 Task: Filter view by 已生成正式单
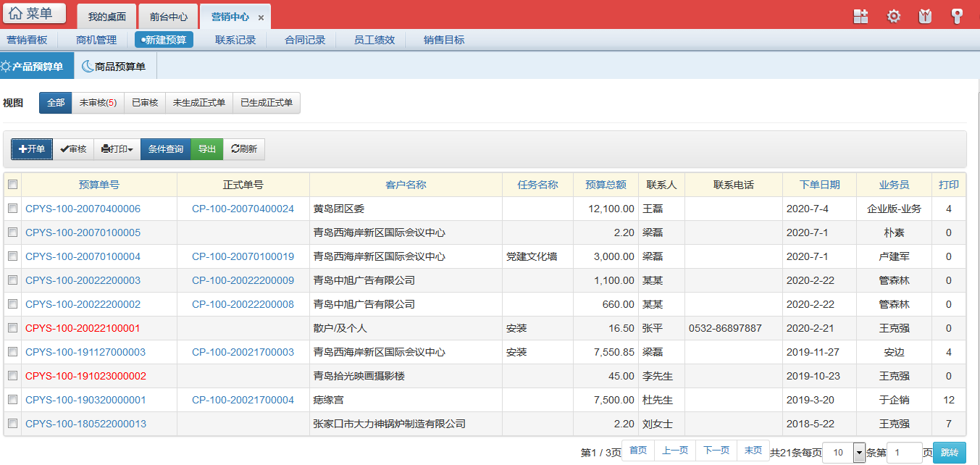[x=267, y=103]
